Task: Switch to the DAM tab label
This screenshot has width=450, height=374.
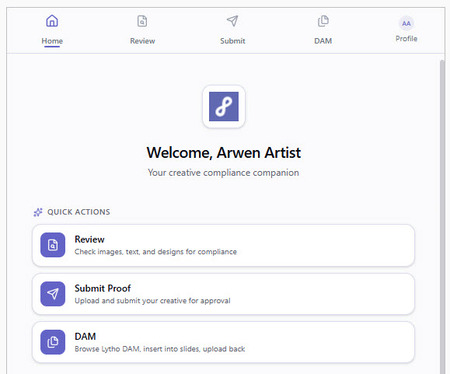Action: [x=323, y=41]
